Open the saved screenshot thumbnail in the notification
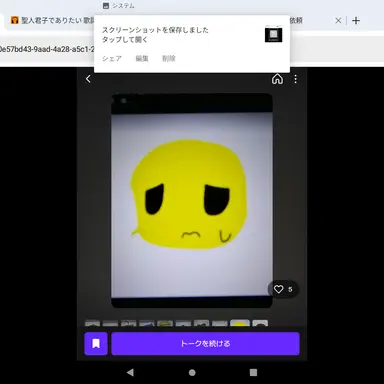 [273, 35]
